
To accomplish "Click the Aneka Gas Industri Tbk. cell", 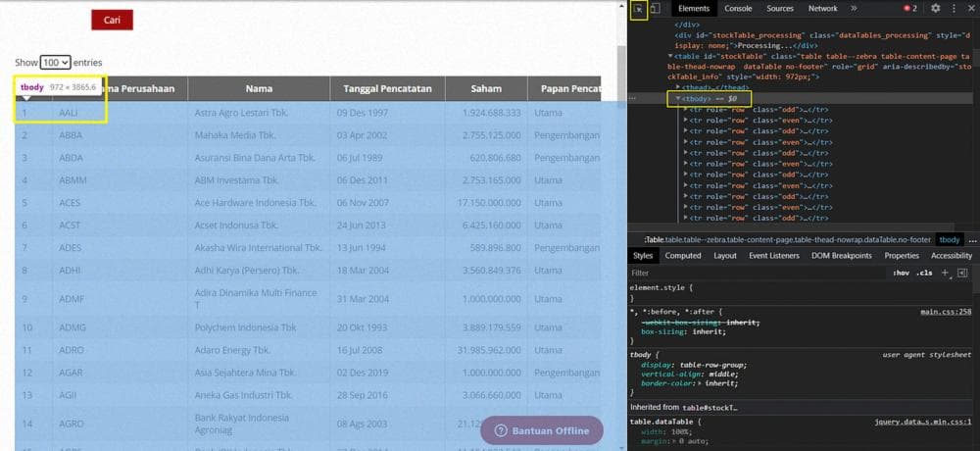I will [x=259, y=395].
